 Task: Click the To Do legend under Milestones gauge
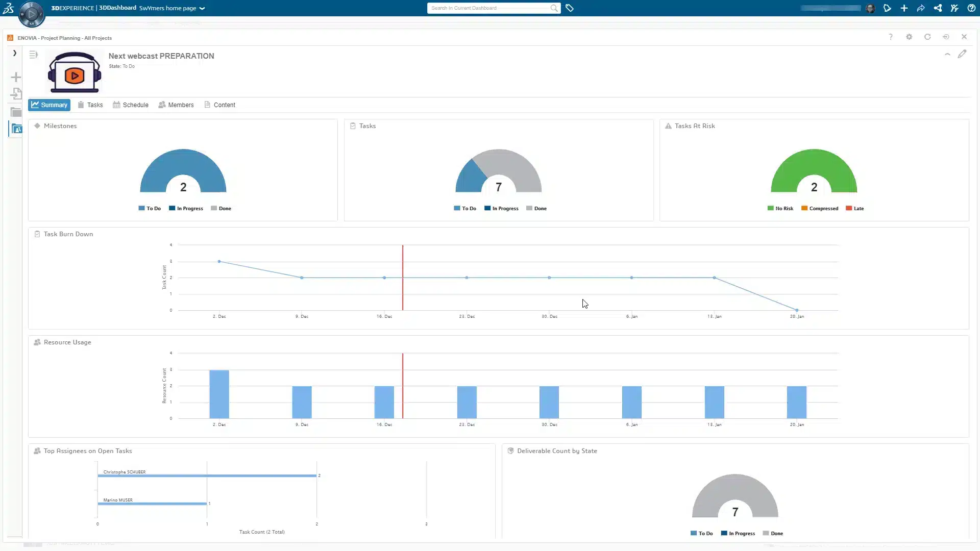click(x=149, y=208)
